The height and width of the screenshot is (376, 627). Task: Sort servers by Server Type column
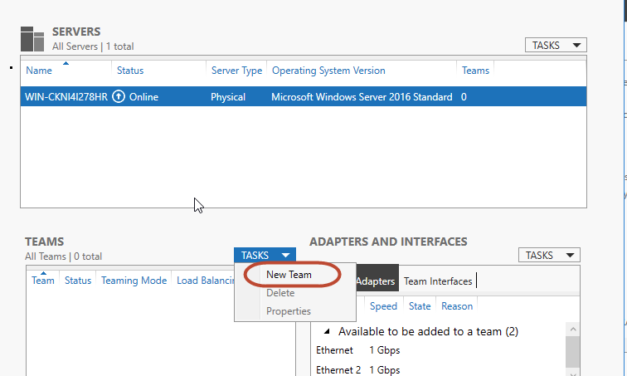coord(236,70)
